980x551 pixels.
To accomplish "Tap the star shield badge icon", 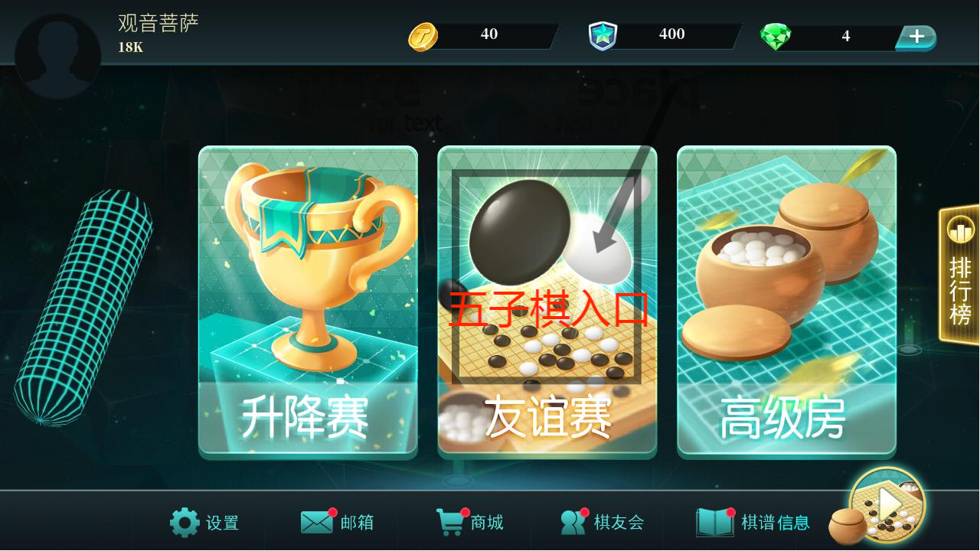I will tap(603, 36).
